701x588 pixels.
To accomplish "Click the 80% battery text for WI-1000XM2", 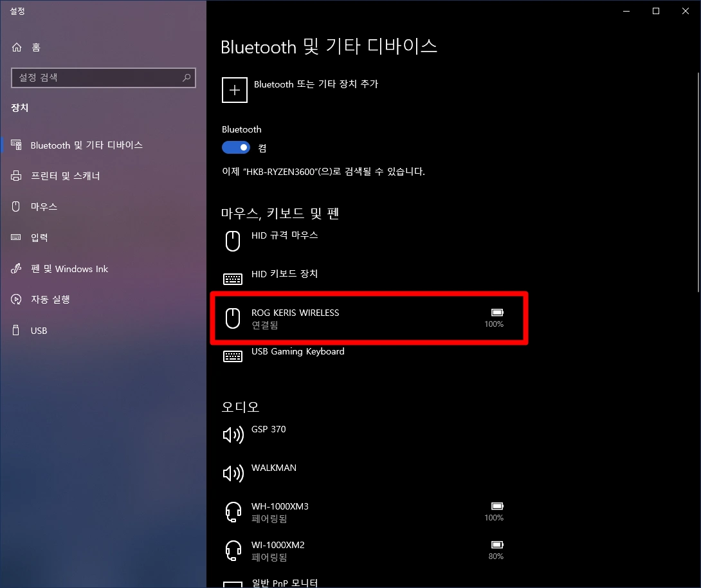I will point(496,556).
